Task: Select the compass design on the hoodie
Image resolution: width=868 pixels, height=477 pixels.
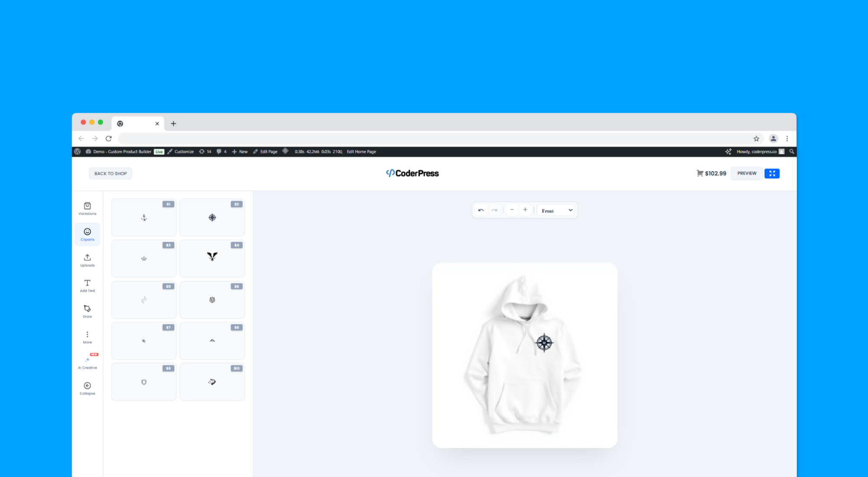Action: (x=544, y=343)
